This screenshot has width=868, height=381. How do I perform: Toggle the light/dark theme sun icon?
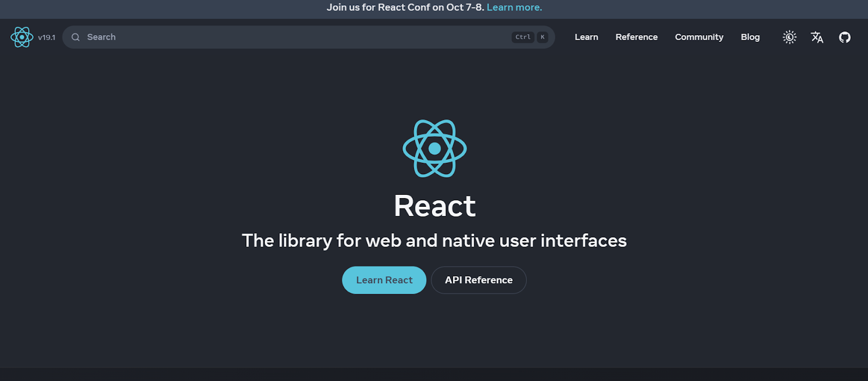(x=789, y=37)
